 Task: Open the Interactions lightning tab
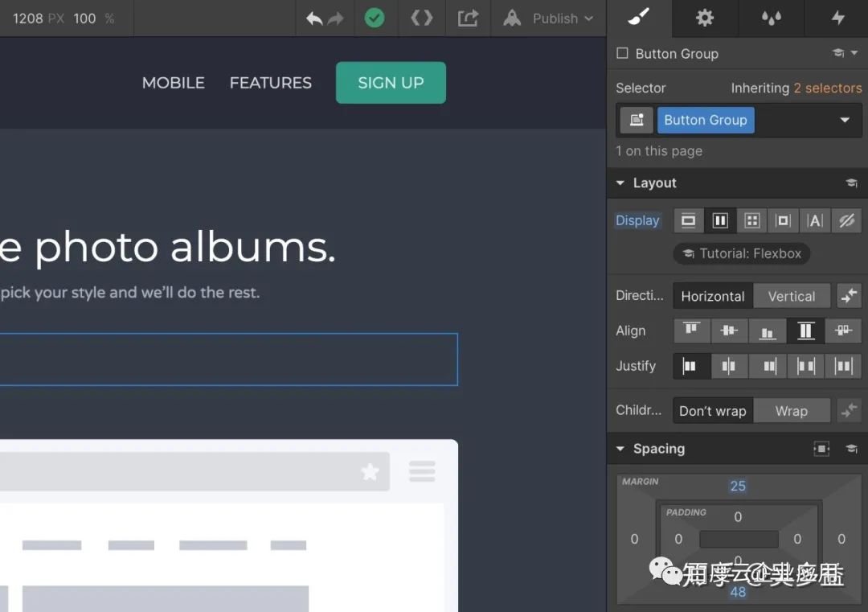point(837,18)
